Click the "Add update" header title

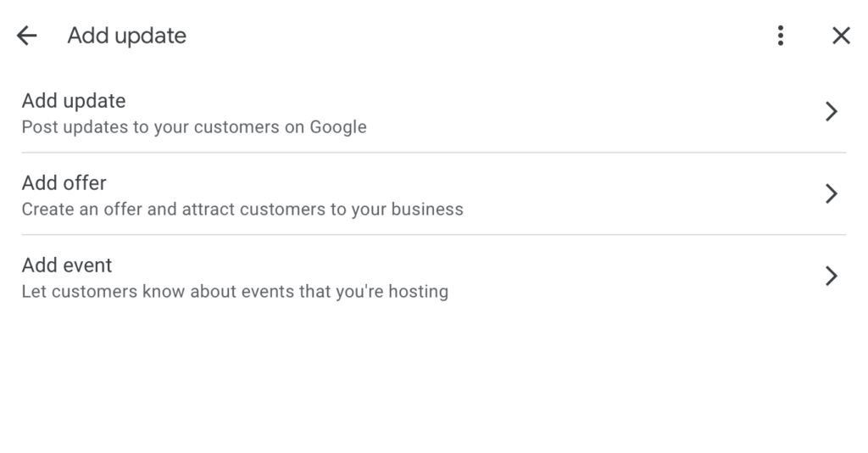[x=126, y=36]
